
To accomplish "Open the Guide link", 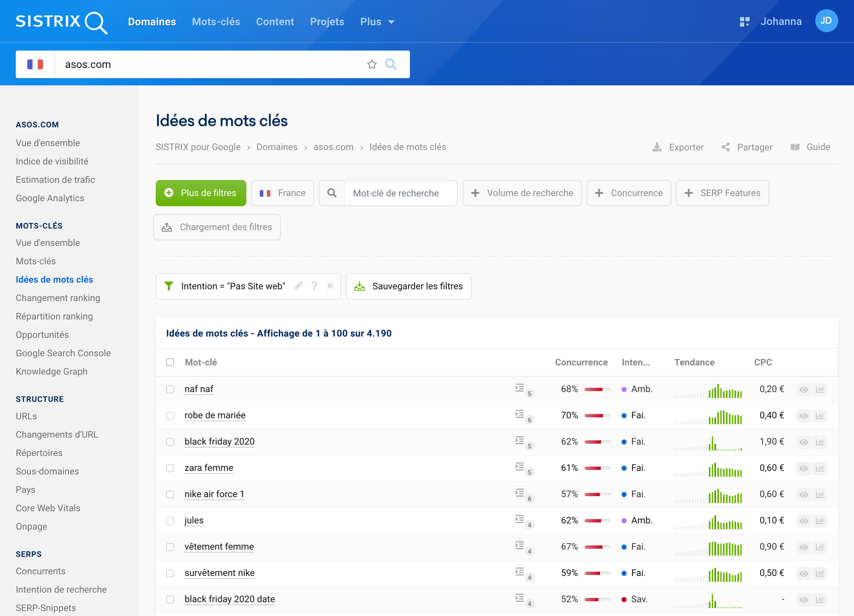I will click(x=810, y=147).
